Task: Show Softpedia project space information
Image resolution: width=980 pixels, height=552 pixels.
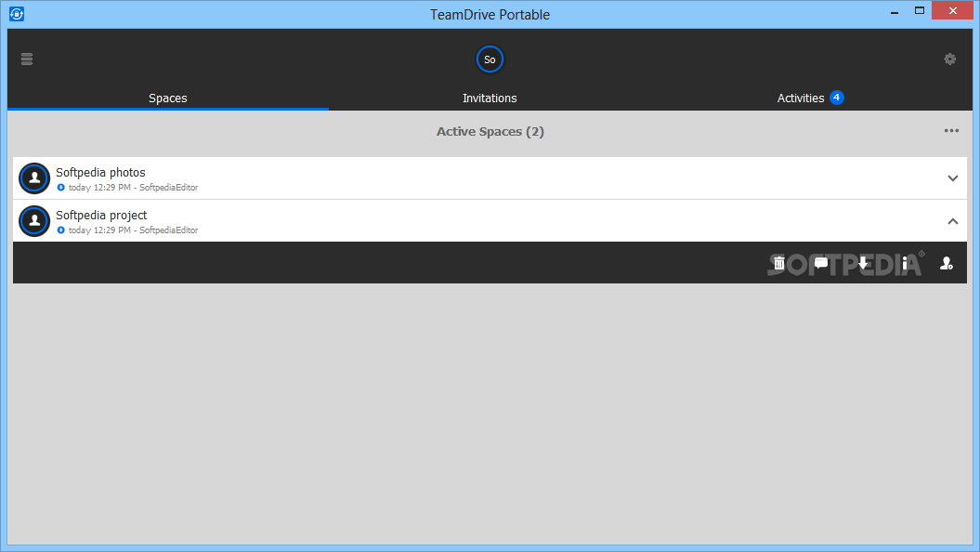Action: pos(905,263)
